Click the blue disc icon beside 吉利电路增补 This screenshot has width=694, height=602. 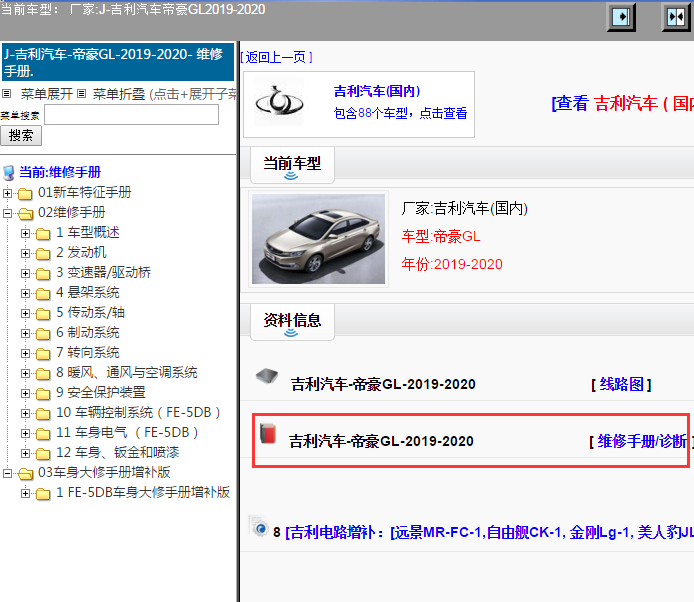[259, 527]
